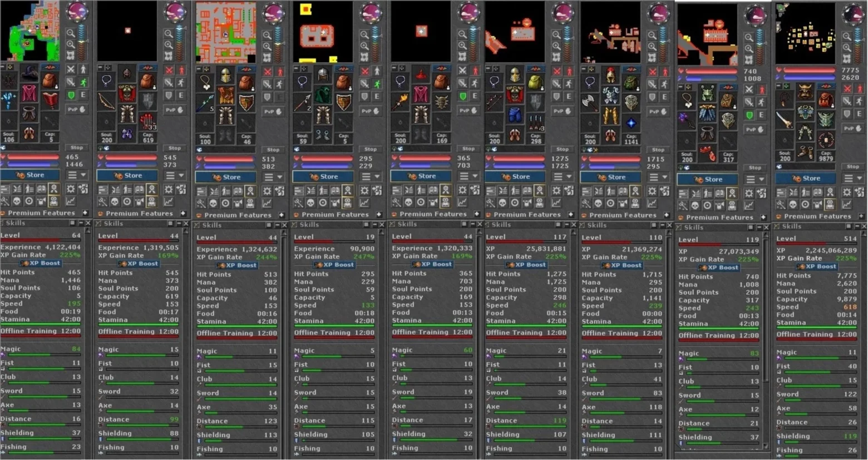Select the golden helmet in Cap 46 panel

click(225, 76)
